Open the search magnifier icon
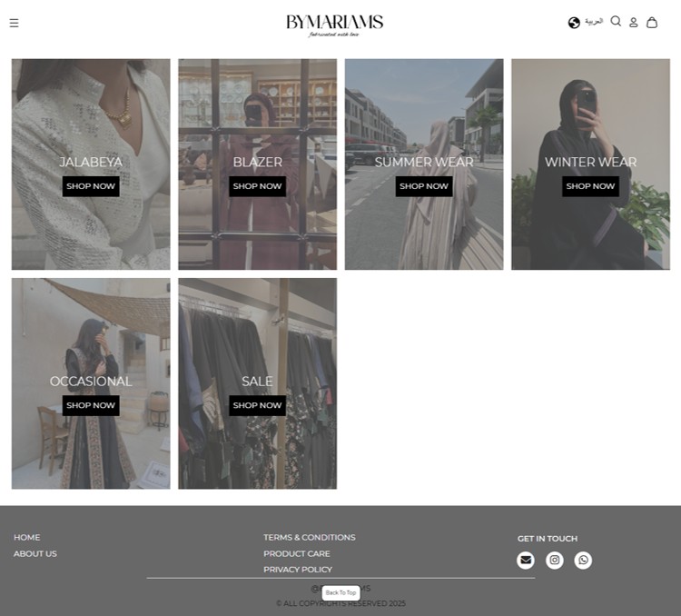The width and height of the screenshot is (681, 616). point(616,21)
